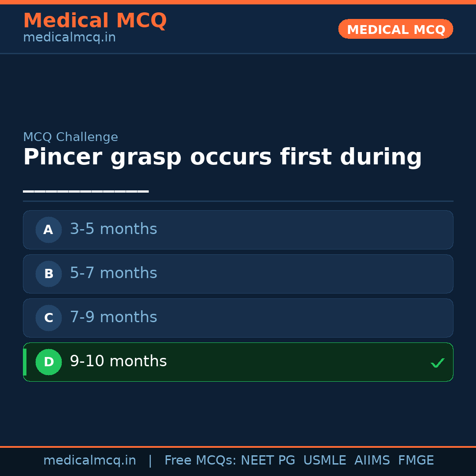476x476 pixels.
Task: Select answer option A, 3-5 months
Action: (238, 230)
